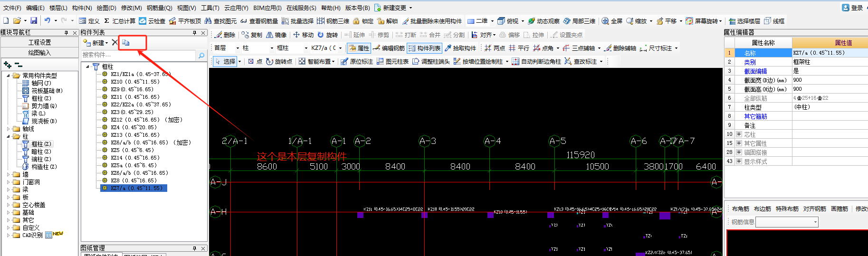Click the 搜索构件 search field

pos(139,55)
